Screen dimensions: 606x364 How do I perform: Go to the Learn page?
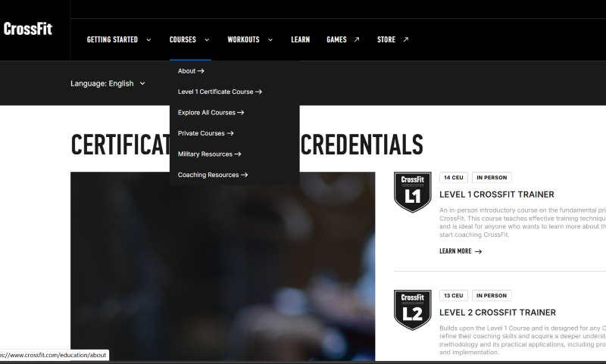pos(300,40)
